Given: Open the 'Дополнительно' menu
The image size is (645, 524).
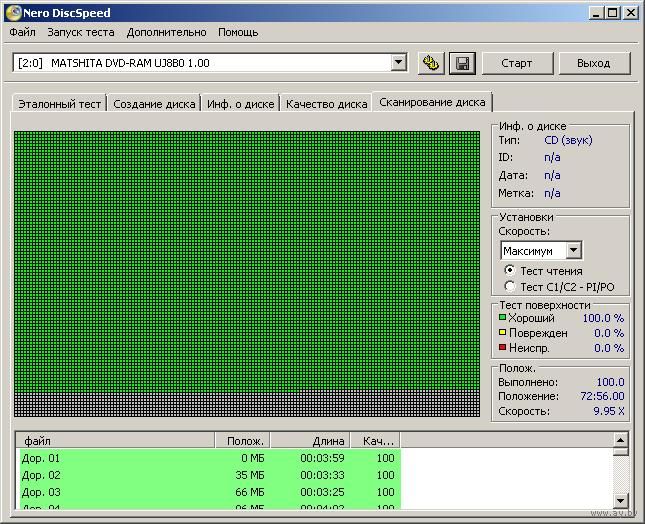Looking at the screenshot, I should pyautogui.click(x=166, y=32).
